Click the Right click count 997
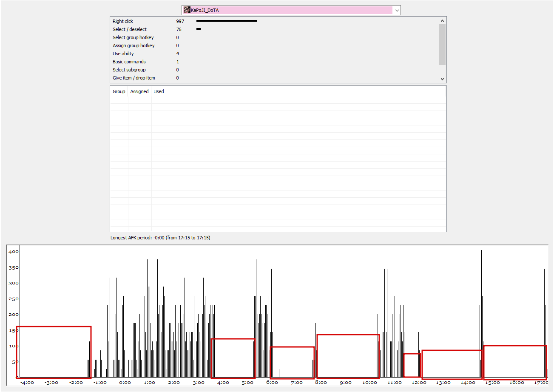Viewport: 554px width, 392px height. [x=180, y=21]
